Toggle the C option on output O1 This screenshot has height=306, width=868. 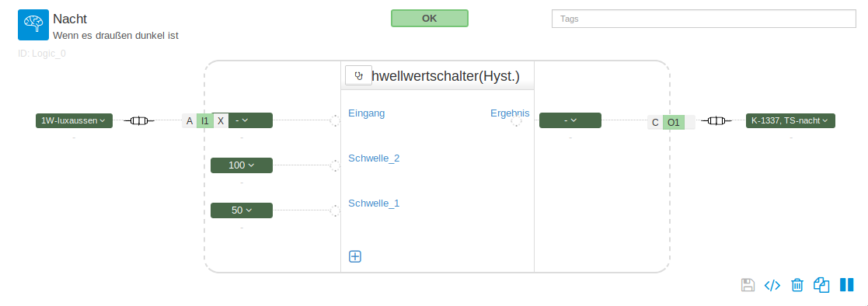(655, 122)
